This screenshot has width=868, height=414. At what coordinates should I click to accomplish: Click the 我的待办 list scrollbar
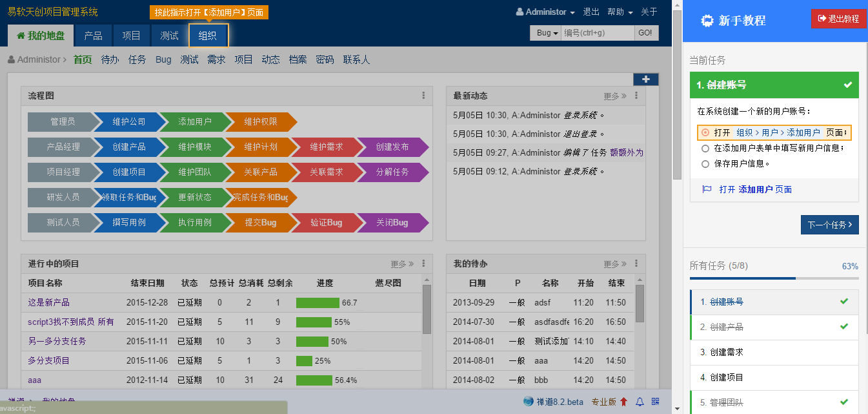tap(640, 304)
